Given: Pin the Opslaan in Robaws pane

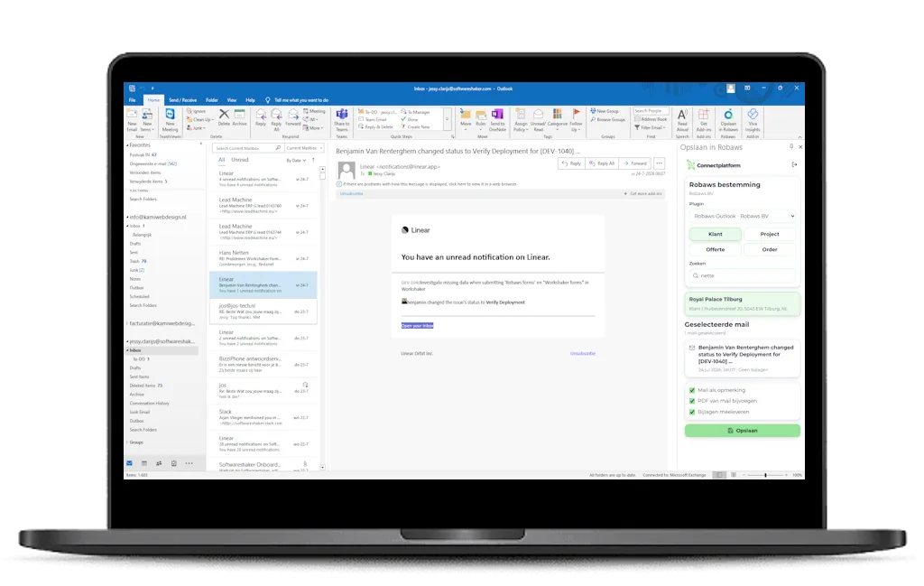Looking at the screenshot, I should click(x=791, y=147).
